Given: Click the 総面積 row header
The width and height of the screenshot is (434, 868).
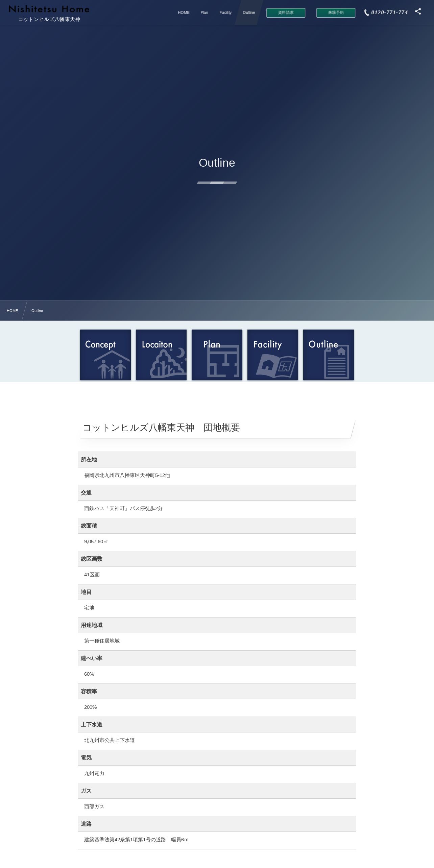Looking at the screenshot, I should (217, 526).
